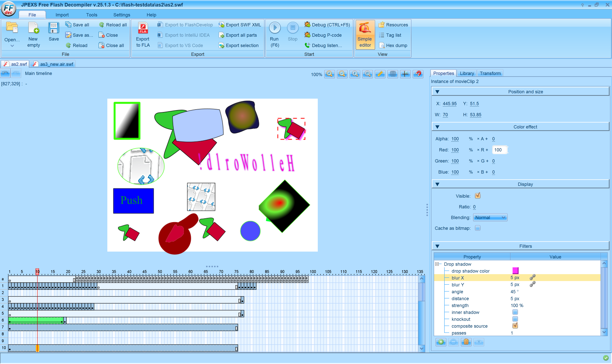Enable Cache as bitmap checkbox
Viewport: 612px width, 364px height.
[477, 228]
